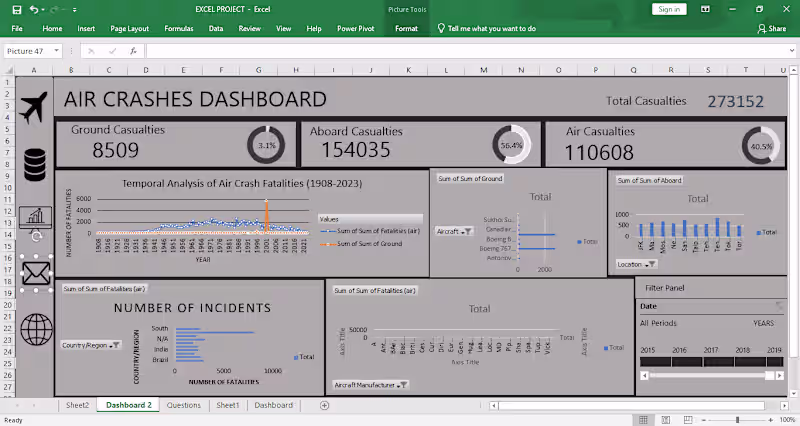Click the Cancel X icon in the formula bar

click(x=91, y=51)
